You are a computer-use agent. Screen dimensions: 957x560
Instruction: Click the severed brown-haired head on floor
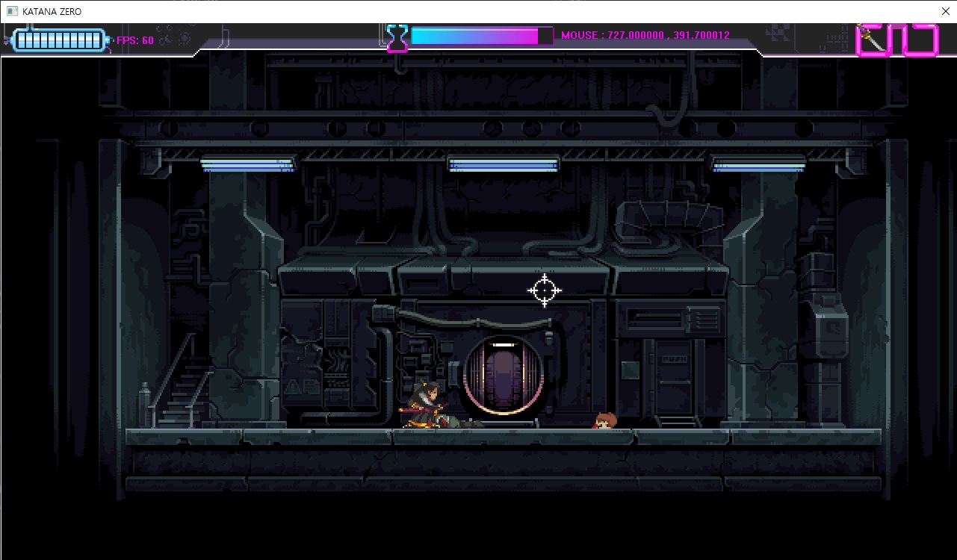click(x=604, y=420)
